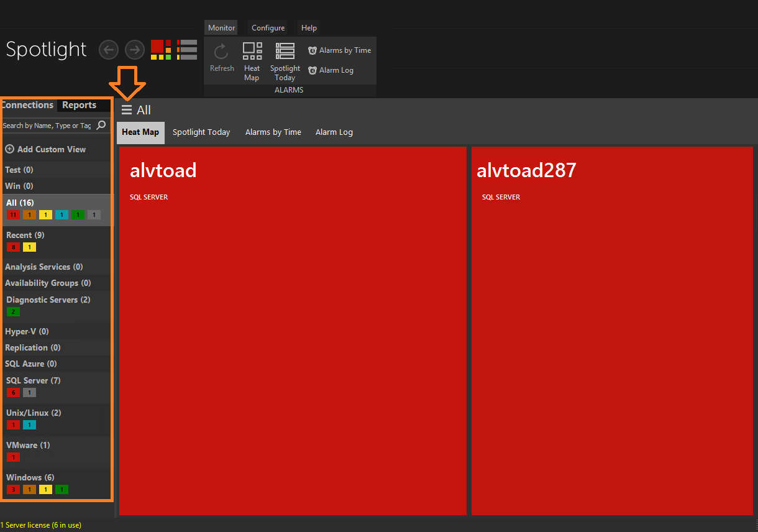
Task: Select the Recent (9) group
Action: point(57,242)
